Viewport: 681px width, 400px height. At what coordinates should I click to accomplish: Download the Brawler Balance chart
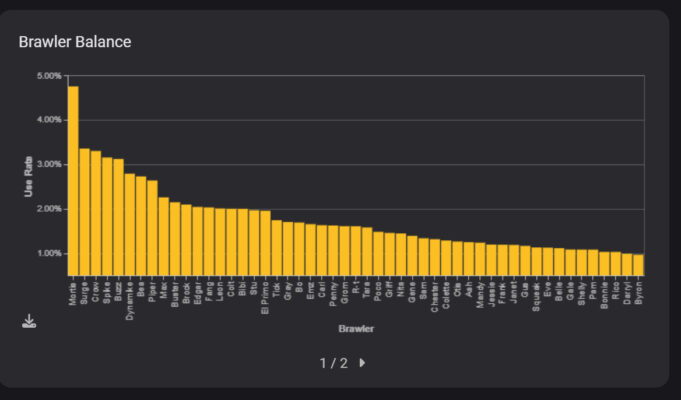pos(29,321)
